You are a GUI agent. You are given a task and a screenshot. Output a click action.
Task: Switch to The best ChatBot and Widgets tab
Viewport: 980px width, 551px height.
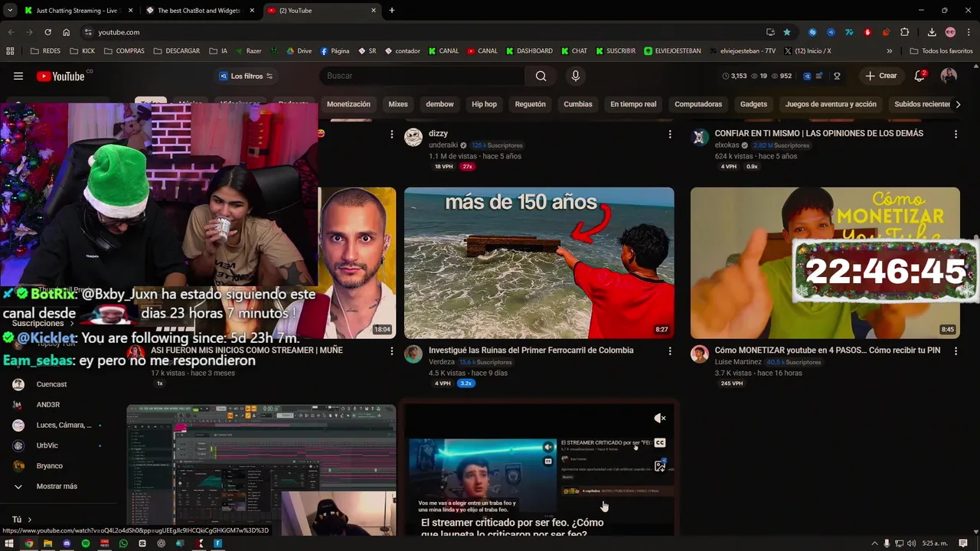point(201,11)
